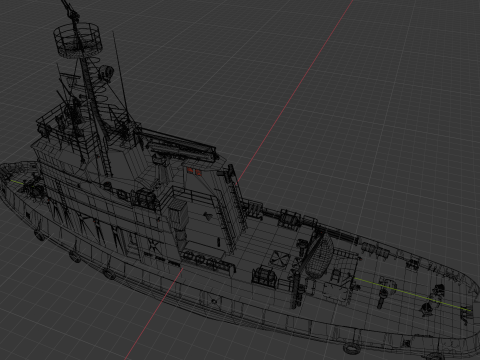Select the circular crow's nest railing on mast

77,39
